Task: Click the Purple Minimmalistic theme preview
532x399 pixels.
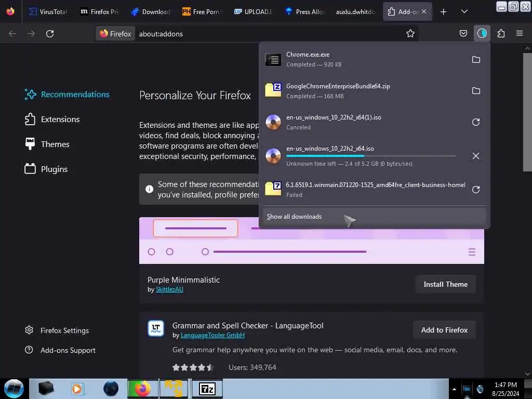Action: 312,241
